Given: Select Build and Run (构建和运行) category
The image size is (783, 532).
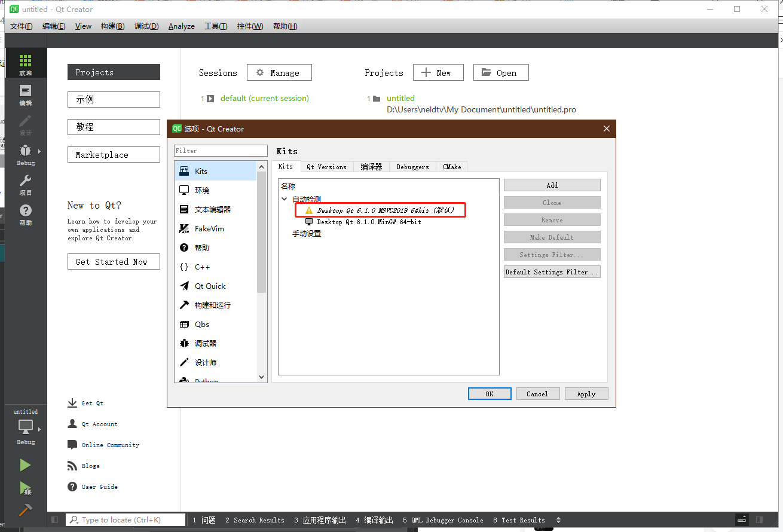Looking at the screenshot, I should 216,305.
